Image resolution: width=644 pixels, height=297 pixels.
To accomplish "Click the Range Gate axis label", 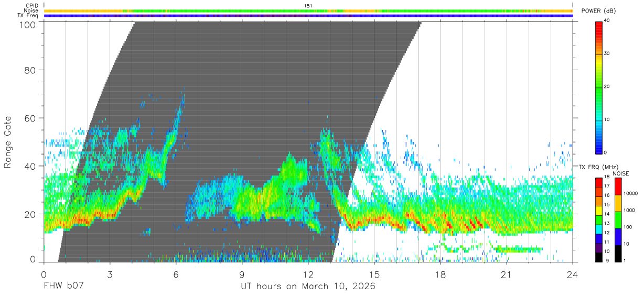I will 8,142.
